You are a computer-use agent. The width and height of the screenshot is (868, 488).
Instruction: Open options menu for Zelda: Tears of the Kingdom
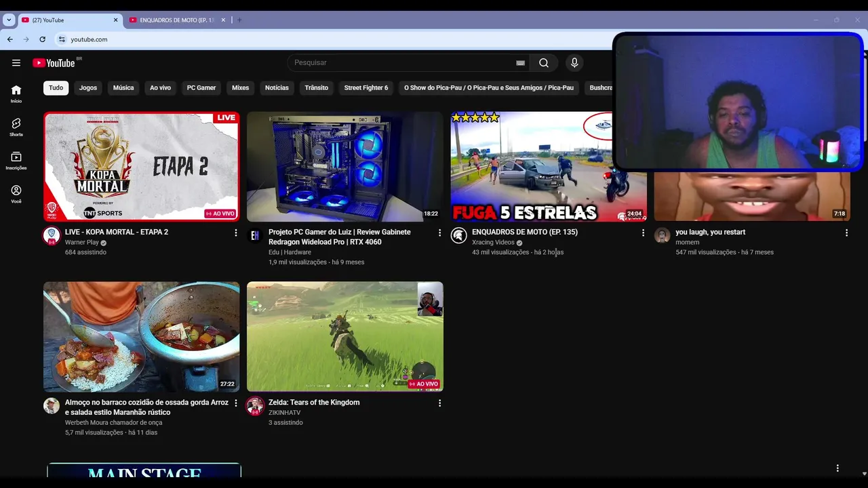coord(439,403)
